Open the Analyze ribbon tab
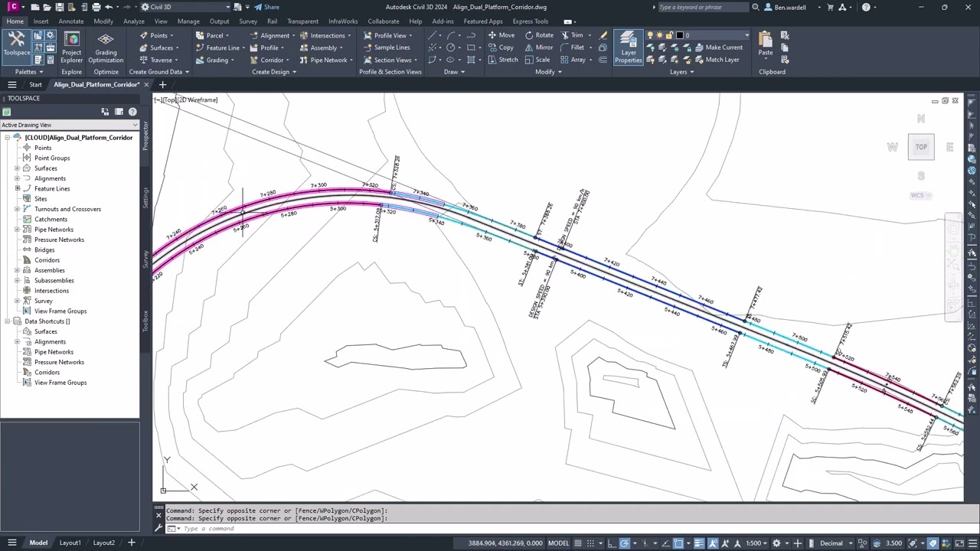Screen dimensions: 980x551 click(134, 21)
